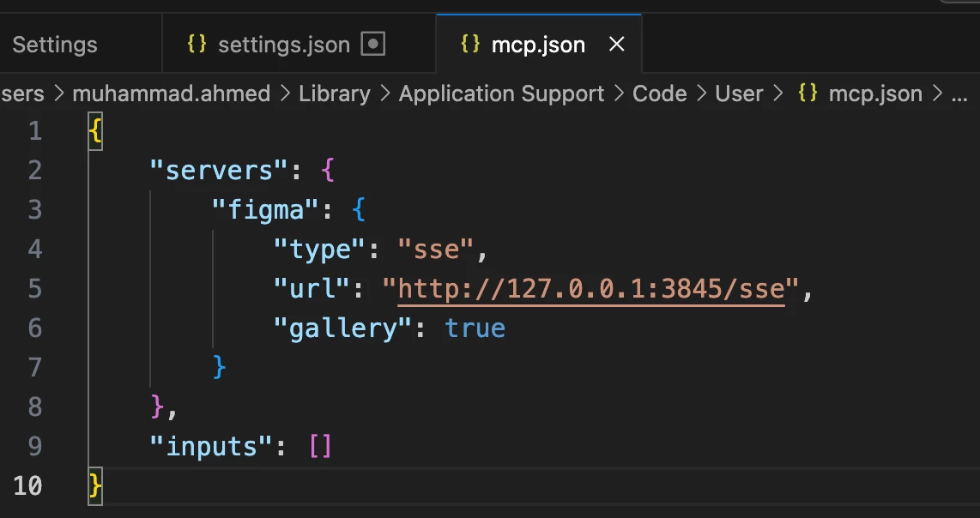Screen dimensions: 980x518
Task: Click the "url" key on line 5
Action: [x=312, y=289]
